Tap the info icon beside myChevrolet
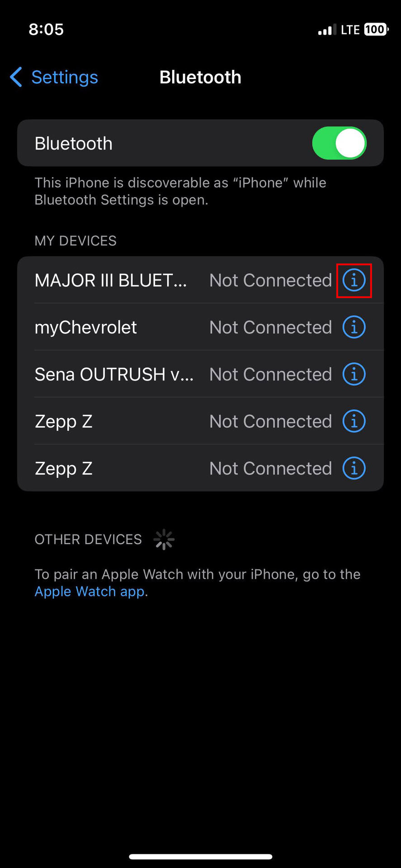Image resolution: width=401 pixels, height=868 pixels. [354, 327]
